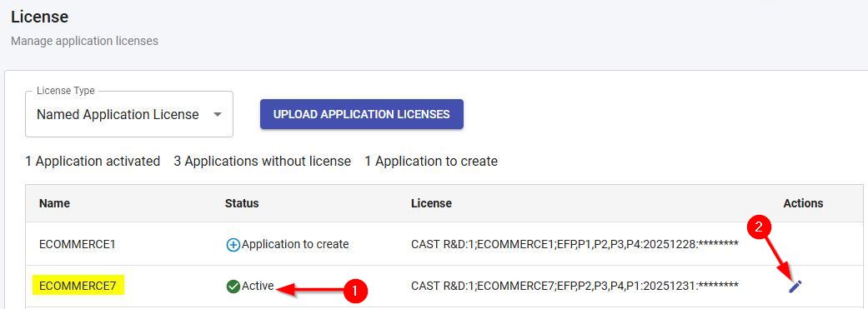This screenshot has width=868, height=309.
Task: Open the License Type dropdown arrow
Action: point(218,114)
